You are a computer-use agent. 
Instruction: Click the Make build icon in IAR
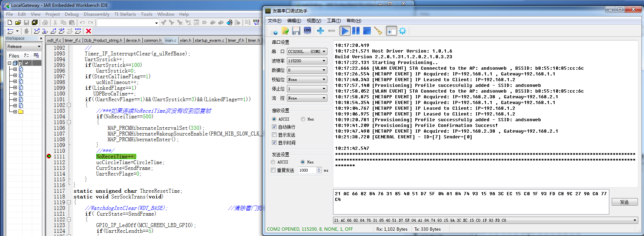[x=256, y=23]
